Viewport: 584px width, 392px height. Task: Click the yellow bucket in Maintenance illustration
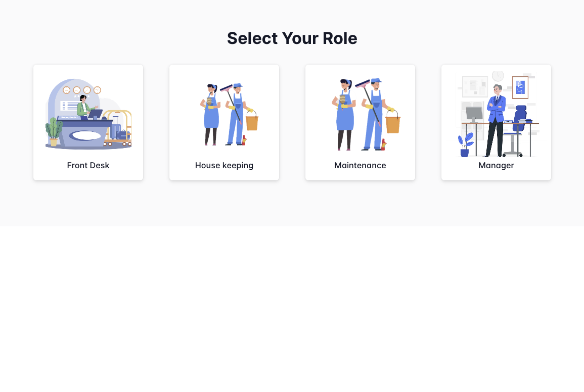tap(392, 124)
